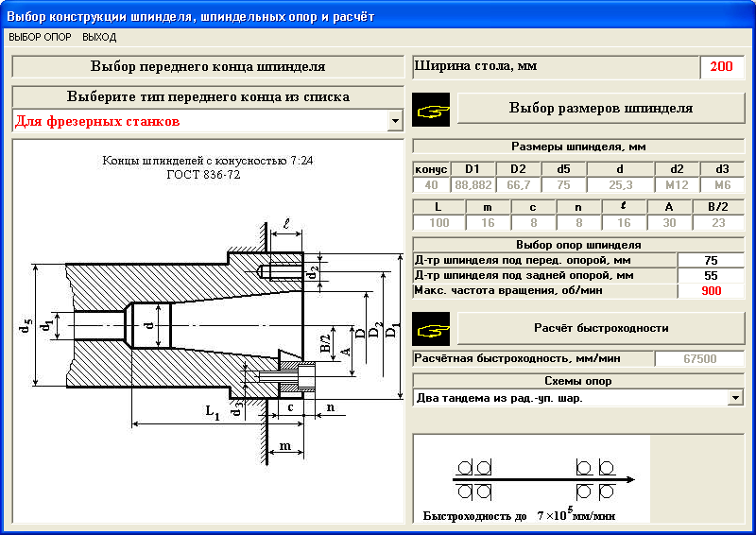Screen dimensions: 756x535
Task: Click the конус field with value 40
Action: pyautogui.click(x=431, y=185)
